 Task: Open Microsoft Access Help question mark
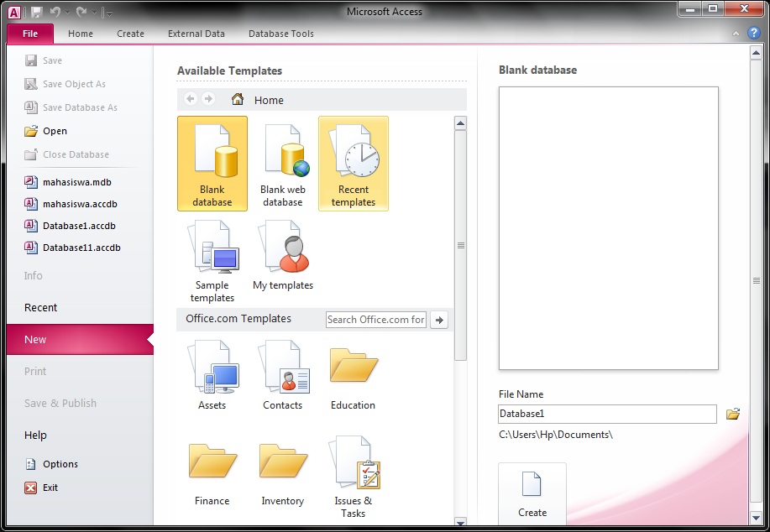coord(753,33)
